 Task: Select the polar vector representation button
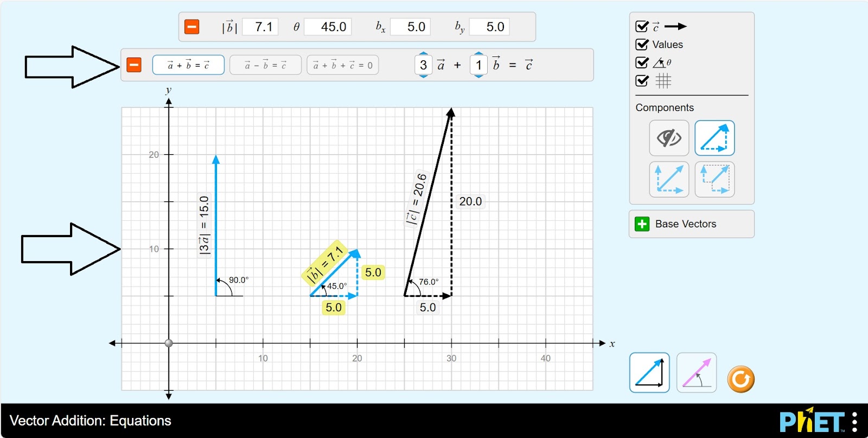[x=697, y=373]
